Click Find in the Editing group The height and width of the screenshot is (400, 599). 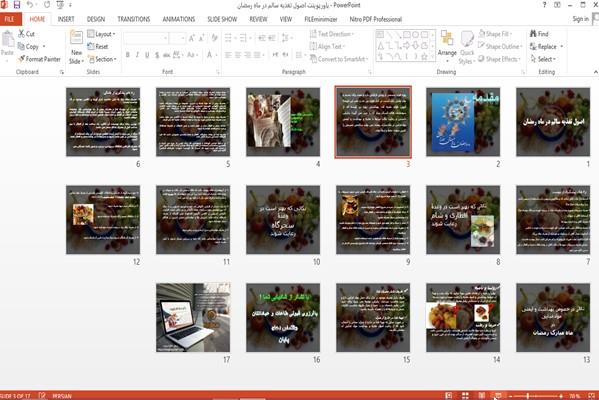[539, 34]
